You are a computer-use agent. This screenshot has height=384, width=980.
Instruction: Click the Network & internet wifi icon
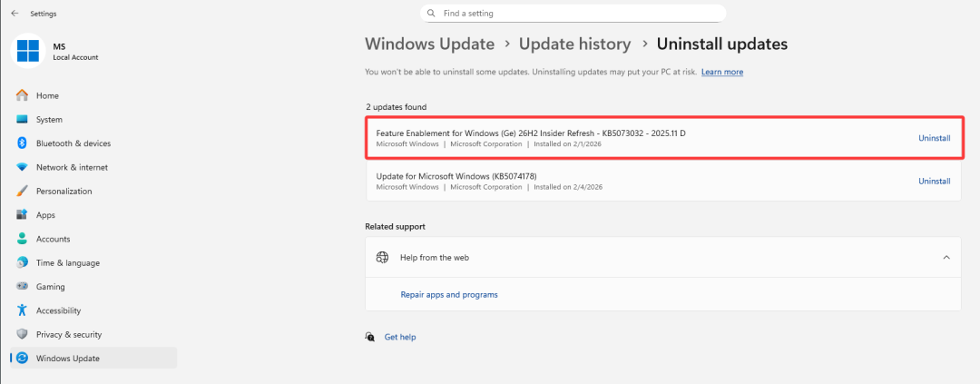click(22, 167)
